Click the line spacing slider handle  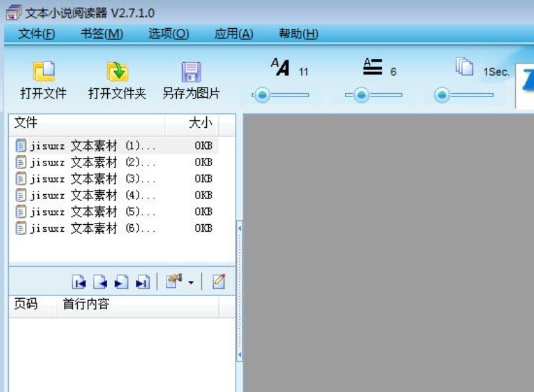click(x=362, y=95)
